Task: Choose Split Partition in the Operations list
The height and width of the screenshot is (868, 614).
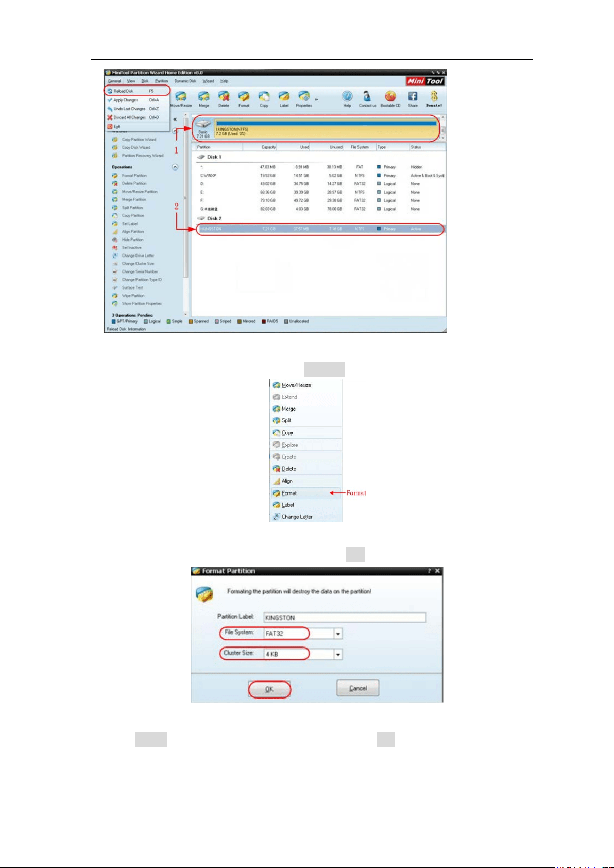Action: click(x=128, y=208)
